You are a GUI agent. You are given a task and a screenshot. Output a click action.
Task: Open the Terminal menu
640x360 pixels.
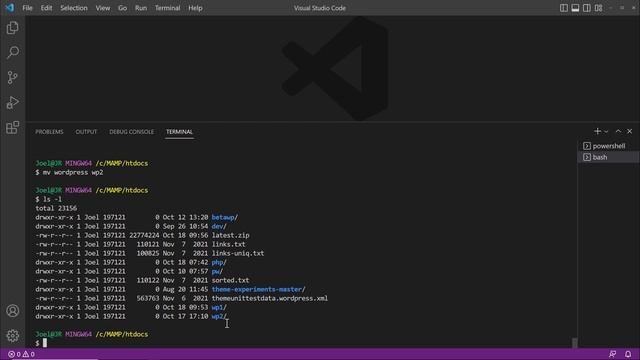(167, 8)
